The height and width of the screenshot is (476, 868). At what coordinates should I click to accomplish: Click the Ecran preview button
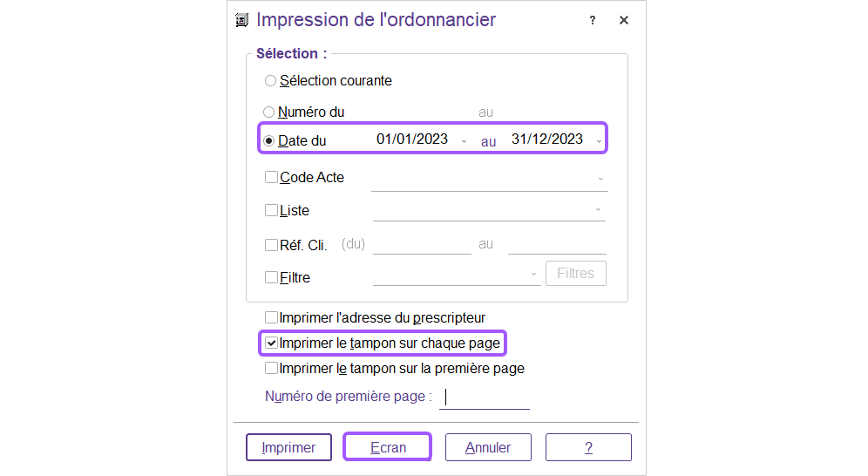388,447
